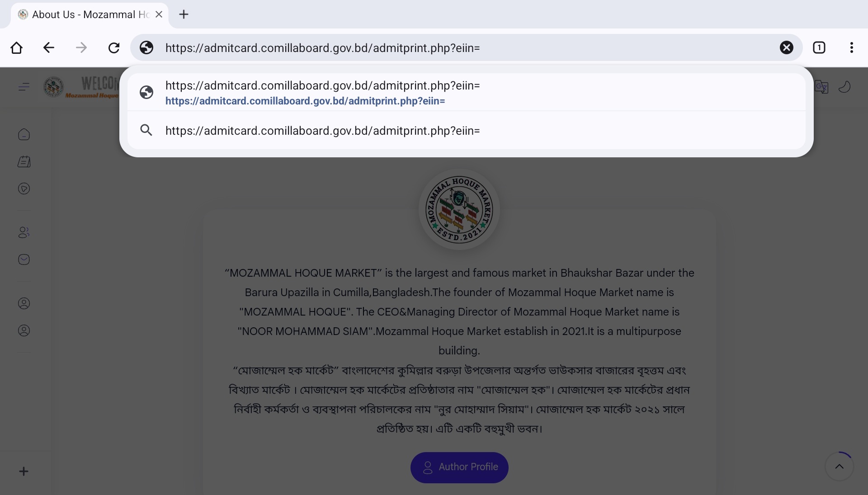
Task: Click the Author Profile button
Action: click(459, 467)
